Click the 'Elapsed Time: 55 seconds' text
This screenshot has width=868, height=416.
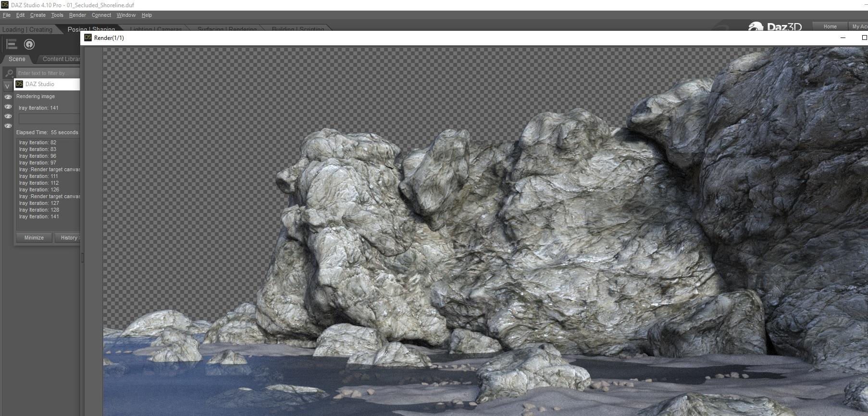[47, 132]
